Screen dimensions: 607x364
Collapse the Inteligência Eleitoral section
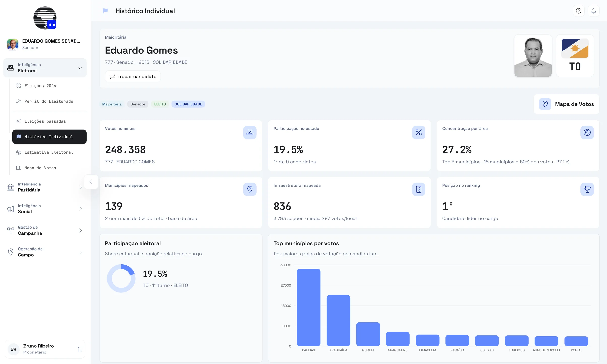tap(80, 68)
